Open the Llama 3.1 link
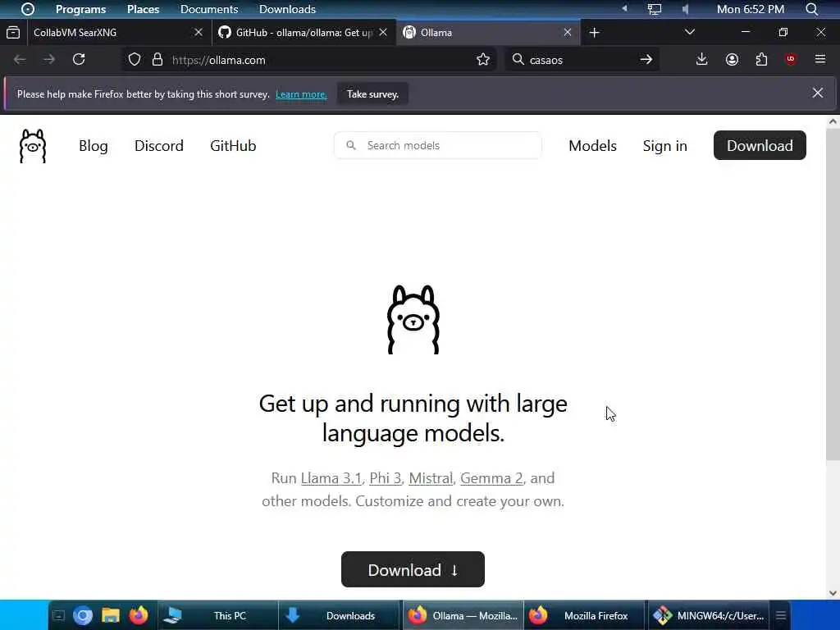 331,478
